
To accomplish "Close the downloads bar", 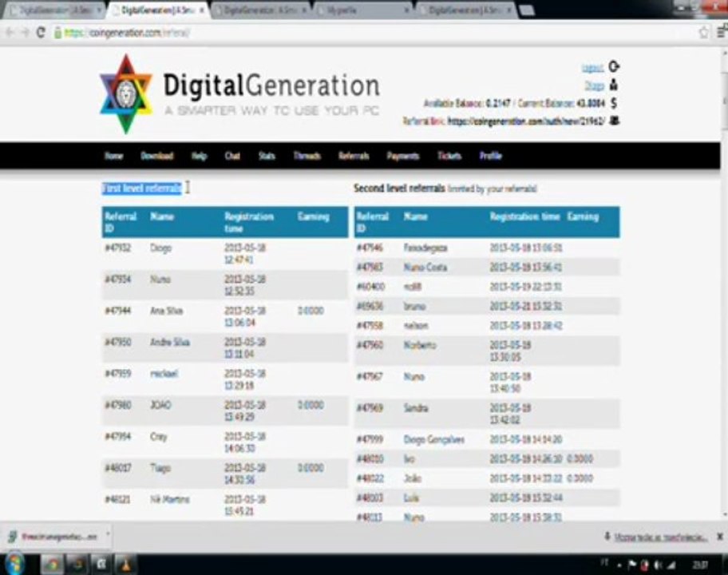I will click(720, 537).
